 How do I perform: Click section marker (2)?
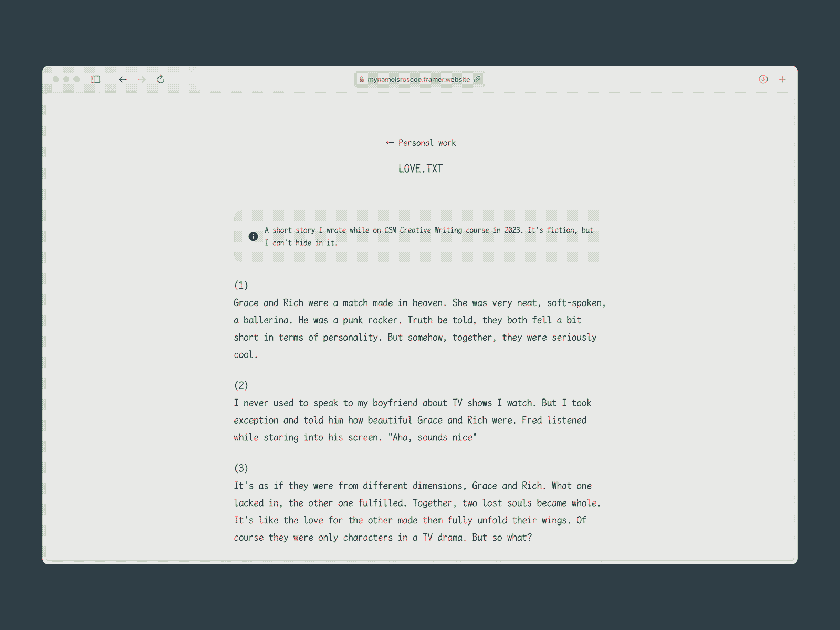coord(241,385)
